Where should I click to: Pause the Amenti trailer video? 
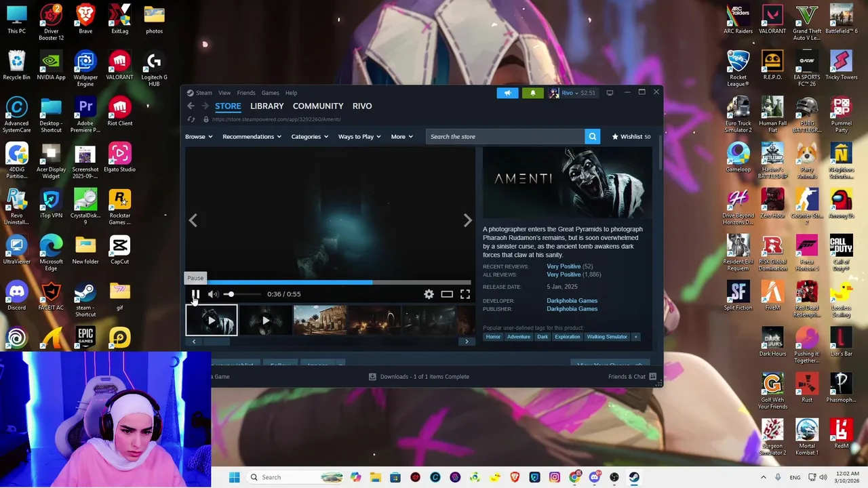click(195, 294)
